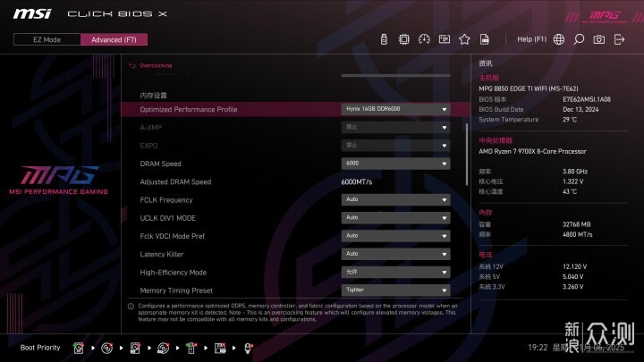The width and height of the screenshot is (644, 362).
Task: Click the 3.80 GHz frequency value
Action: [575, 172]
